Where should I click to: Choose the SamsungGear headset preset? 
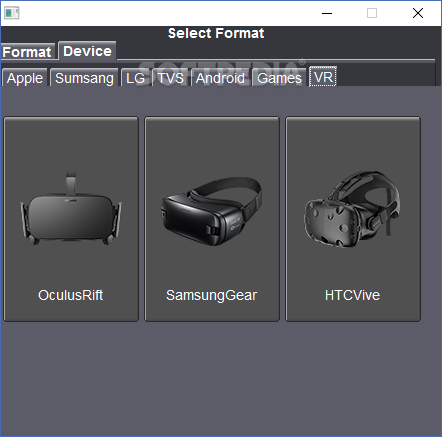(212, 219)
